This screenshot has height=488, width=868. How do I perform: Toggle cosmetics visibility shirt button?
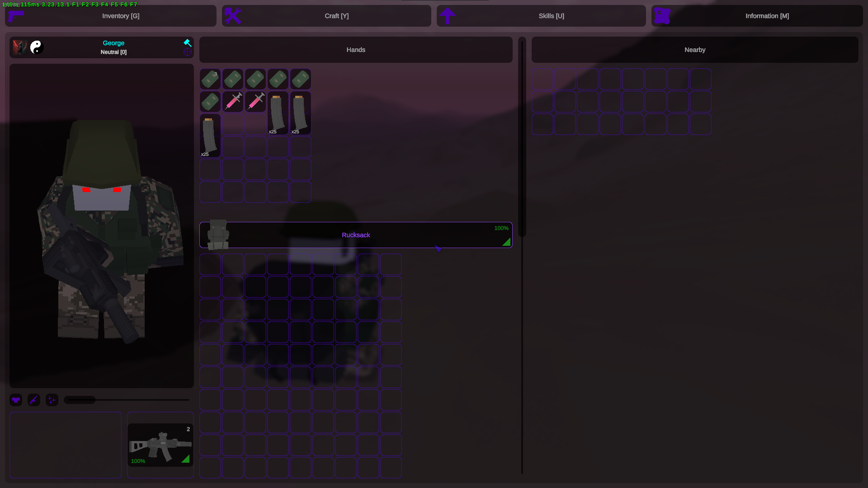16,400
